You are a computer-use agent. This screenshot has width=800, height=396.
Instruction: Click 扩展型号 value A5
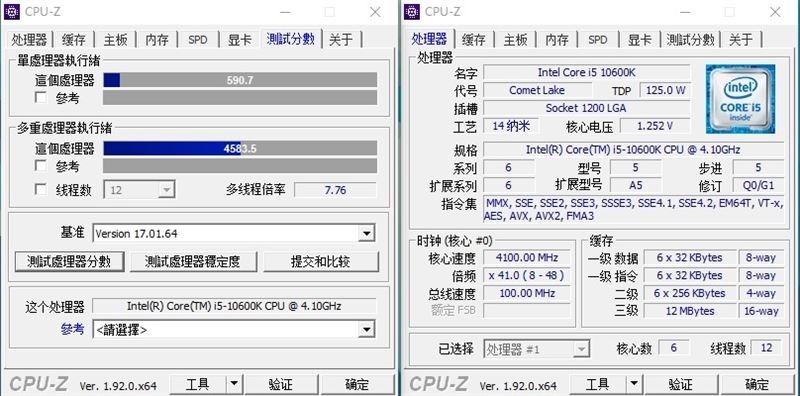pos(636,185)
